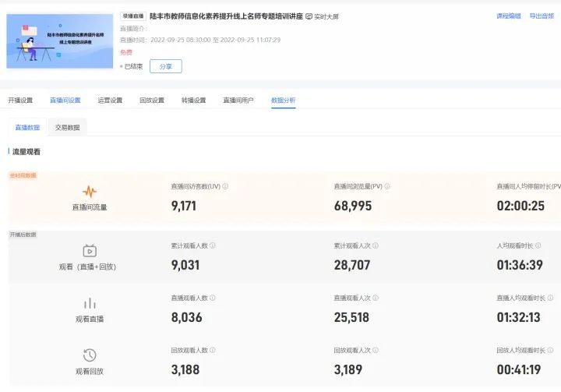The width and height of the screenshot is (561, 392).
Task: Click info icon next to 直播观看人数
Action: [212, 298]
